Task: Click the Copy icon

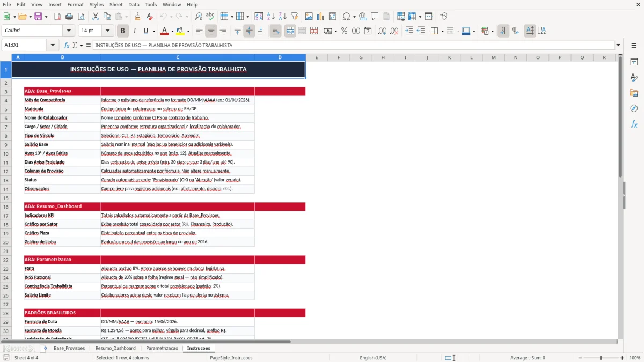Action: pos(107,17)
